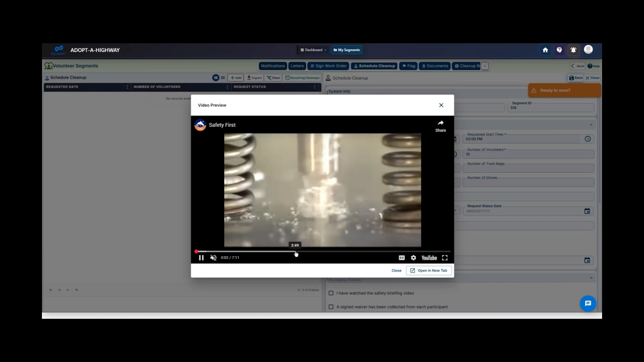Viewport: 644px width, 362px height.
Task: Open the Flag feature
Action: (408, 66)
